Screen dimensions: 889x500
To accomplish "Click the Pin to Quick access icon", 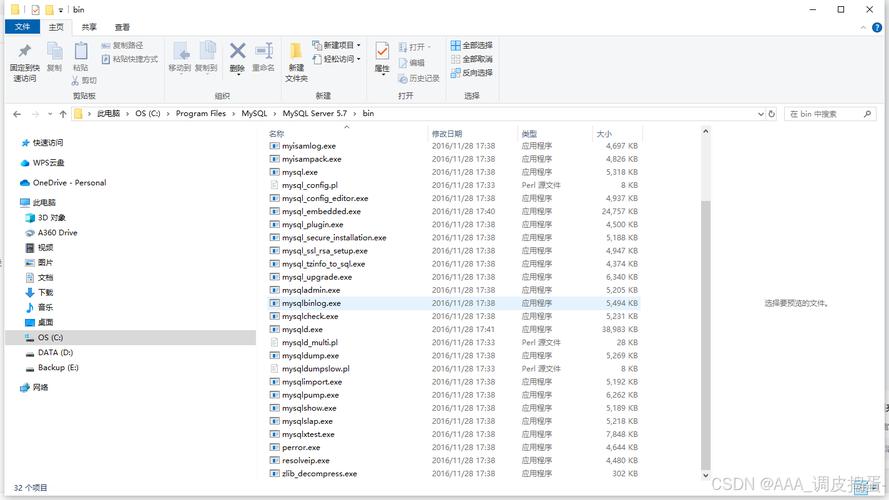I will pos(24,51).
